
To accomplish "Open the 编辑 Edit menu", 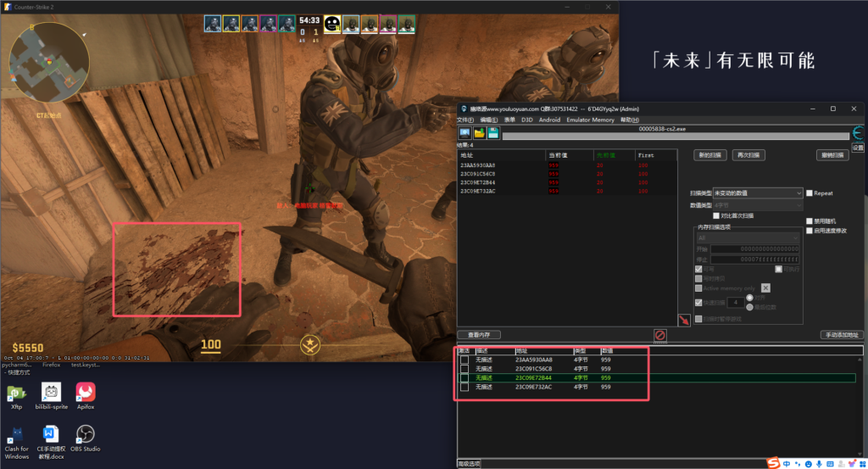I will (488, 120).
